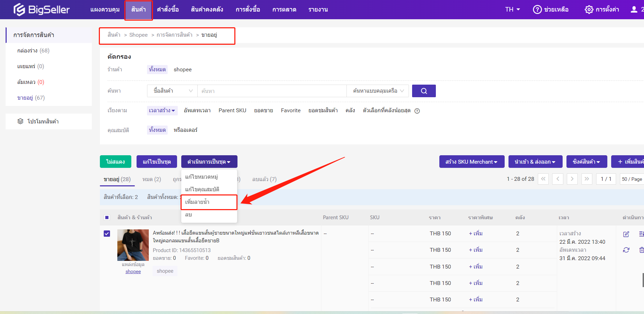The height and width of the screenshot is (314, 644).
Task: Click the sync refresh icon in product row
Action: [x=626, y=250]
